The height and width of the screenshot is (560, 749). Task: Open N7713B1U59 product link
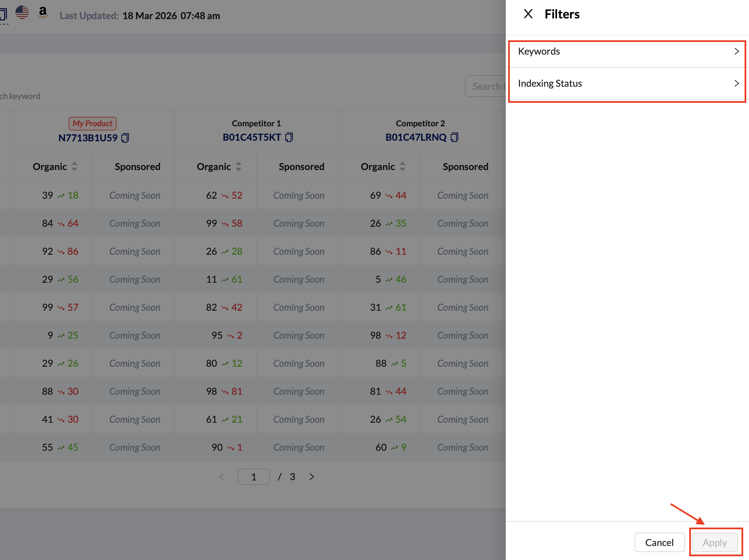click(88, 138)
